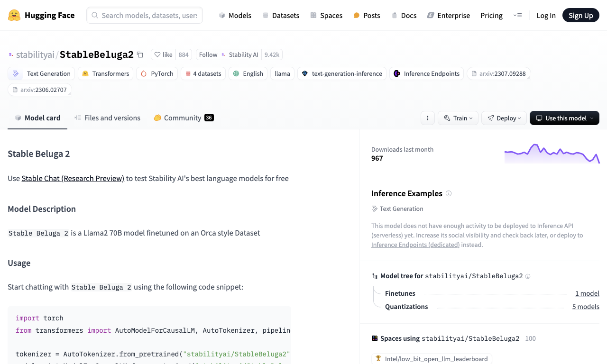
Task: Click the downloads last month graph
Action: click(x=552, y=154)
